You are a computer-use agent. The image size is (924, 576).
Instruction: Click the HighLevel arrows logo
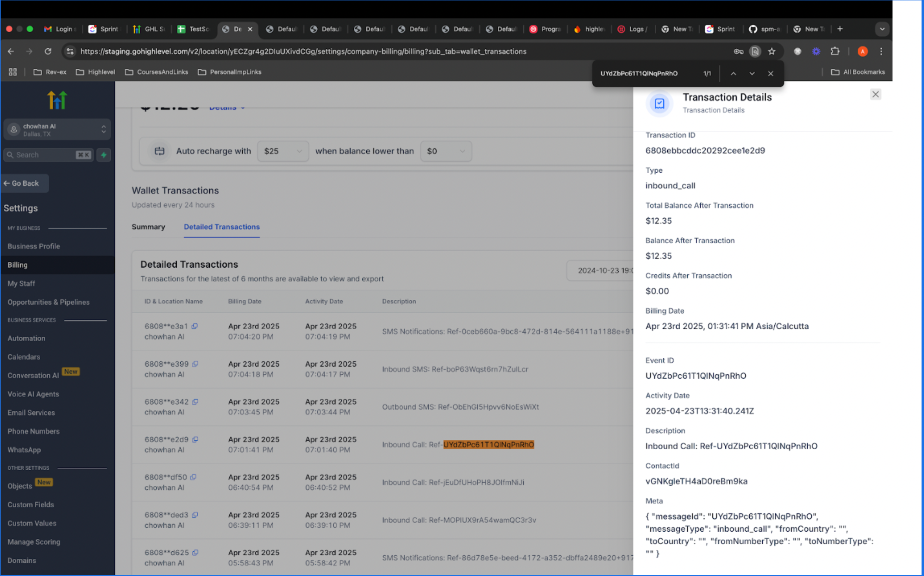(x=57, y=100)
